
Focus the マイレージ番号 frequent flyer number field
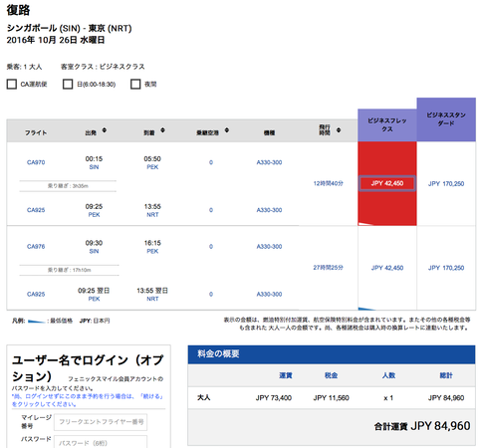click(101, 422)
